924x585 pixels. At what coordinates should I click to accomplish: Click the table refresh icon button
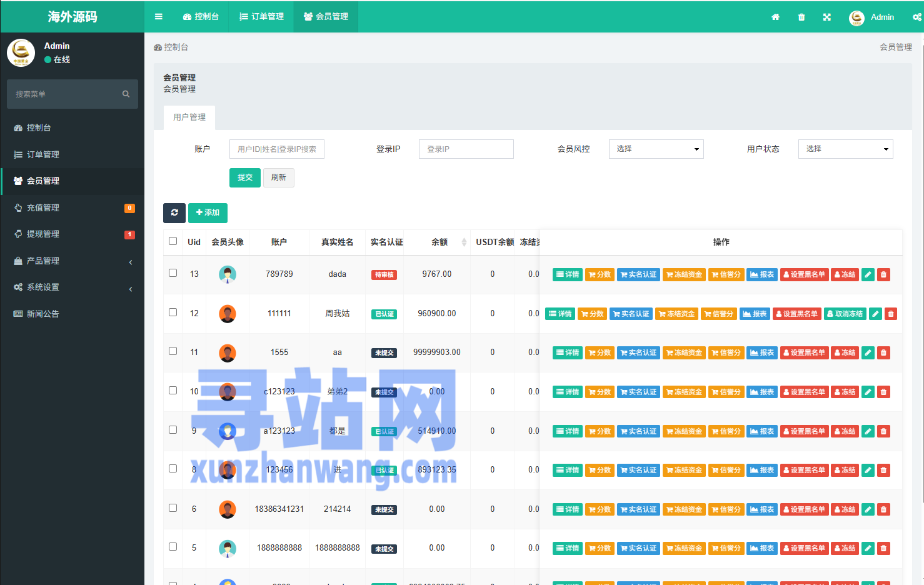coord(174,213)
